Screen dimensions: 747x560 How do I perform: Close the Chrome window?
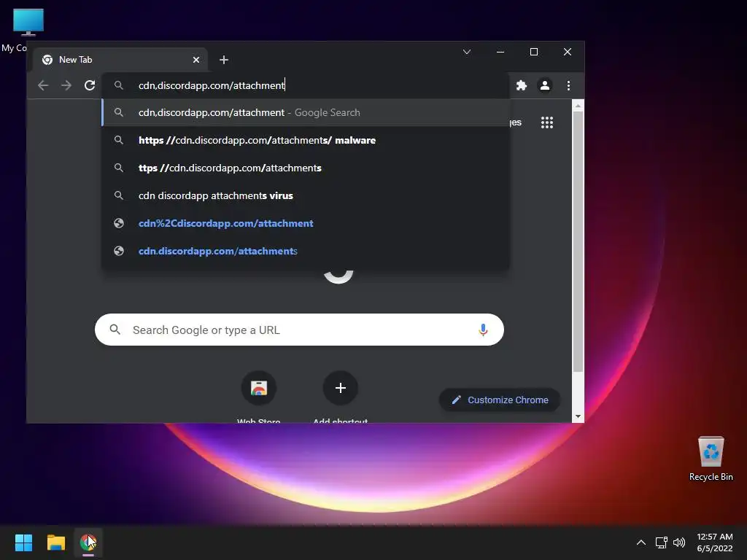[568, 52]
